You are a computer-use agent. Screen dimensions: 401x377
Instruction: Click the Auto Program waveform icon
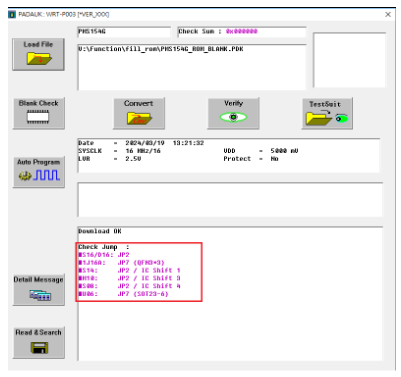[39, 175]
